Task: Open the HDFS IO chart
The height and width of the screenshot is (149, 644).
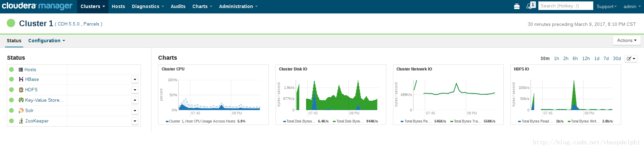Action: coord(566,95)
